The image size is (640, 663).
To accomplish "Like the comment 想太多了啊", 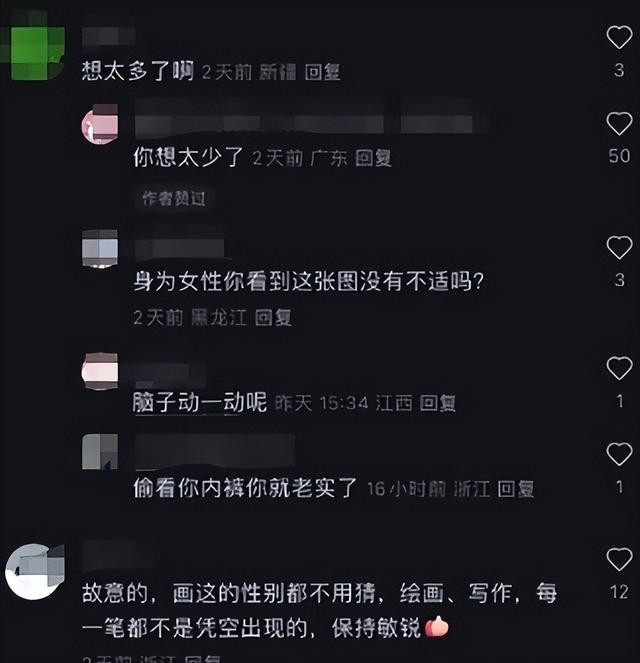I will click(619, 37).
